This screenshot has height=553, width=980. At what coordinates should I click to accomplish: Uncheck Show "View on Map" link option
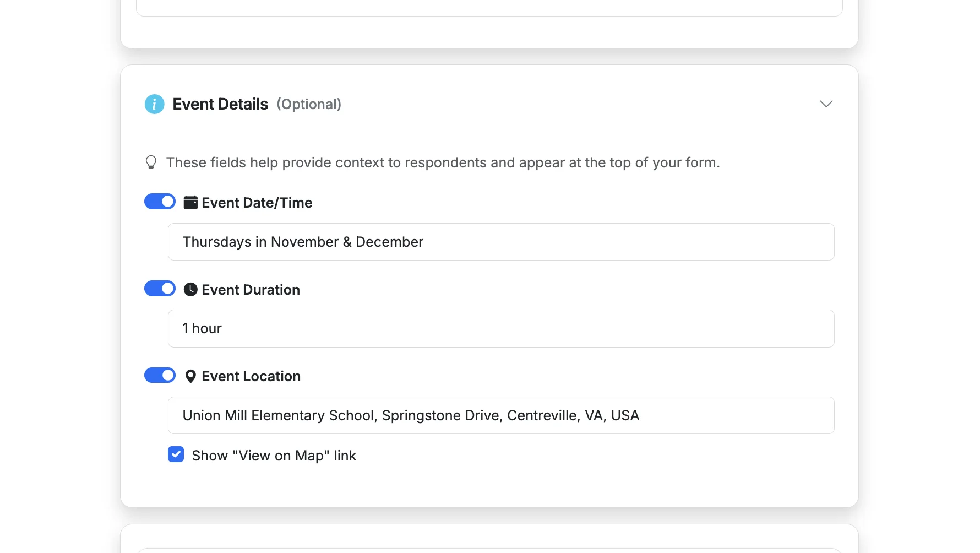176,454
